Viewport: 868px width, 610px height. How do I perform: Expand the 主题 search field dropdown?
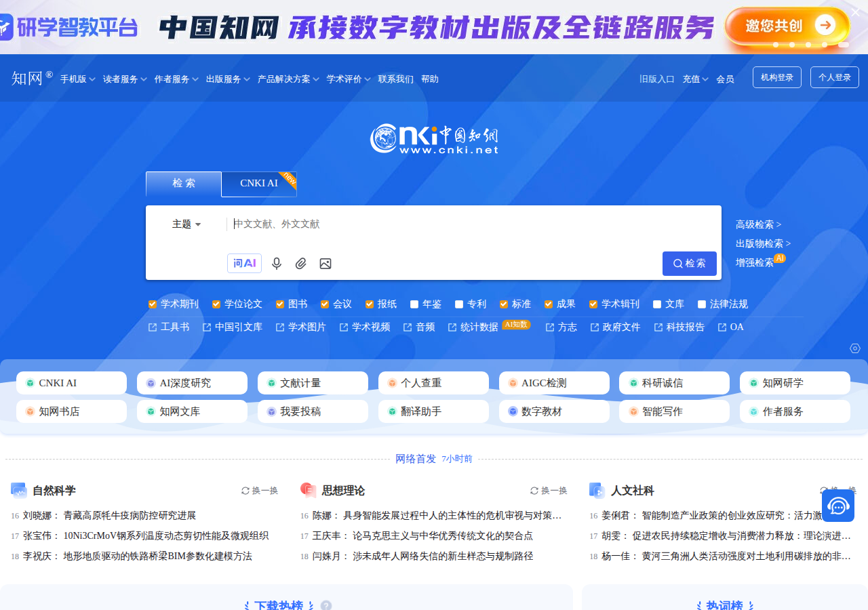186,224
